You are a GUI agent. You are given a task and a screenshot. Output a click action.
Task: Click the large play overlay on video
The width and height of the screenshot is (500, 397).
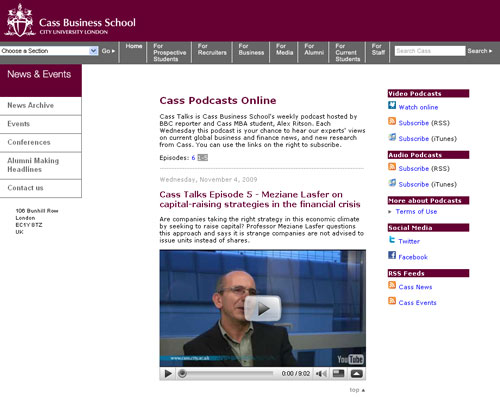(263, 308)
